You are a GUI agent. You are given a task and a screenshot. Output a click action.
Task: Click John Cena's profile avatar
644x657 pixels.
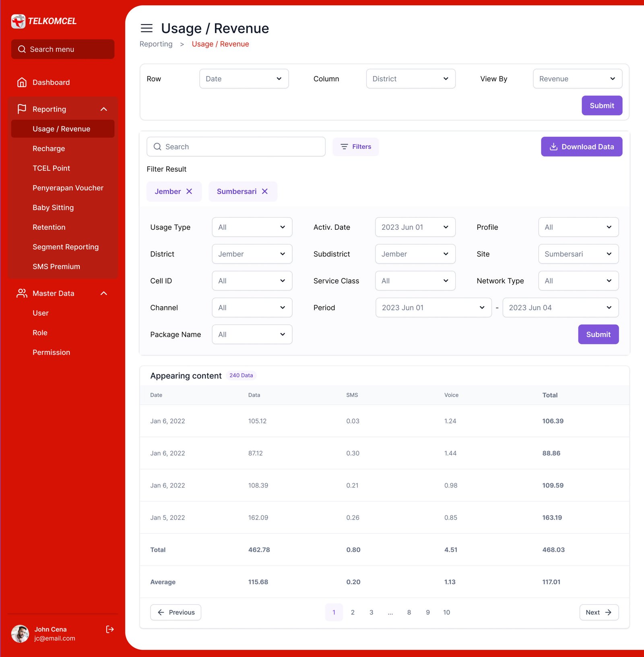[x=20, y=634]
